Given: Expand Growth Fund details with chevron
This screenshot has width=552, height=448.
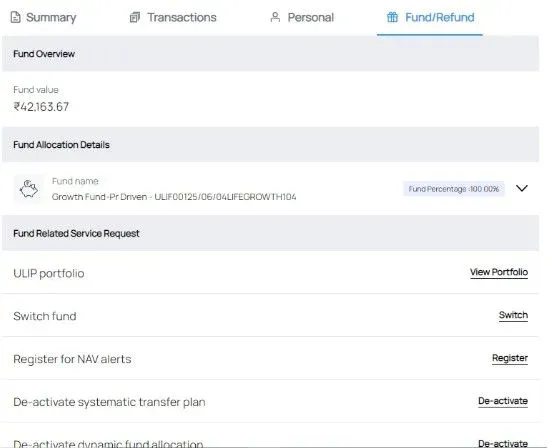Looking at the screenshot, I should 522,188.
